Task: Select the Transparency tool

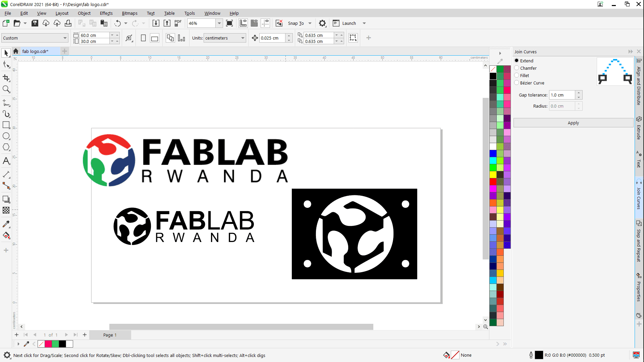Action: (x=6, y=210)
